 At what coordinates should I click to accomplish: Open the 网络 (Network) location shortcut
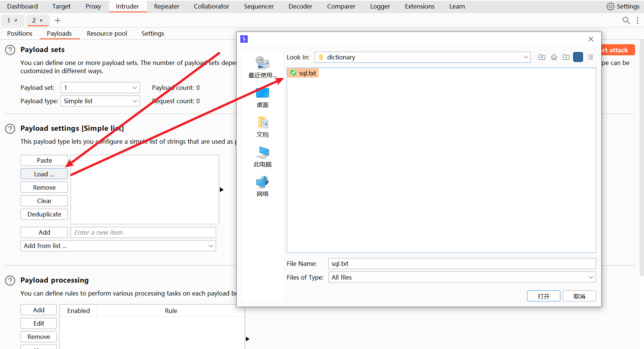pos(262,186)
